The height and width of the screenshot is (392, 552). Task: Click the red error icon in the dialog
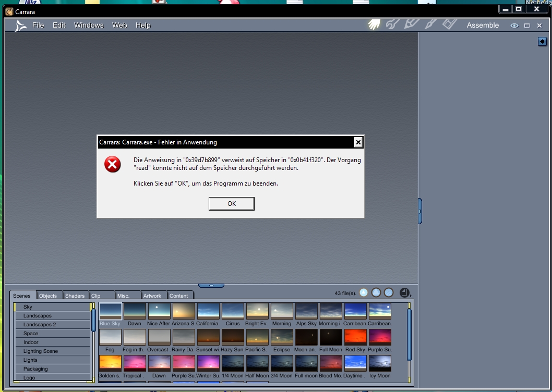(x=113, y=164)
